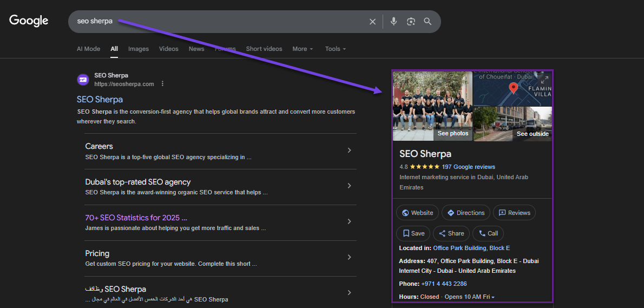Open the 197 Google reviews link
Viewport: 644px width, 308px height.
468,167
